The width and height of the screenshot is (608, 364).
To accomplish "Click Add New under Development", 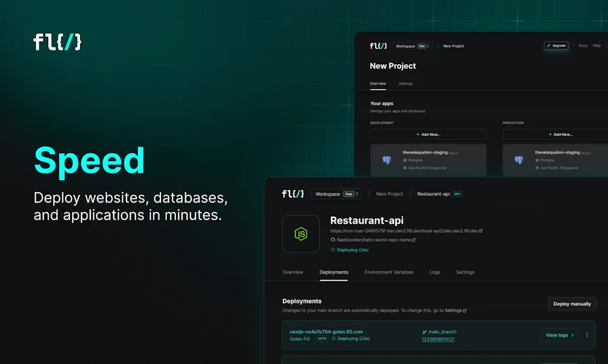I will [x=428, y=134].
